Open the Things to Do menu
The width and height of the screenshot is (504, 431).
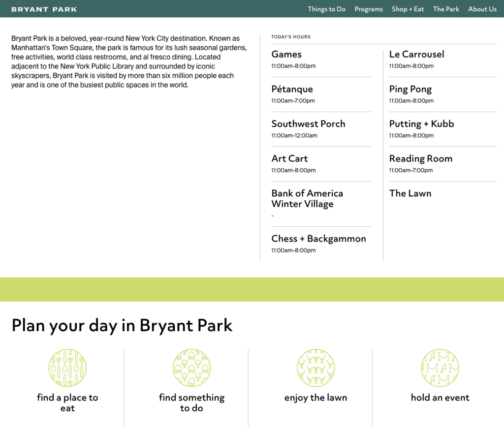click(327, 9)
